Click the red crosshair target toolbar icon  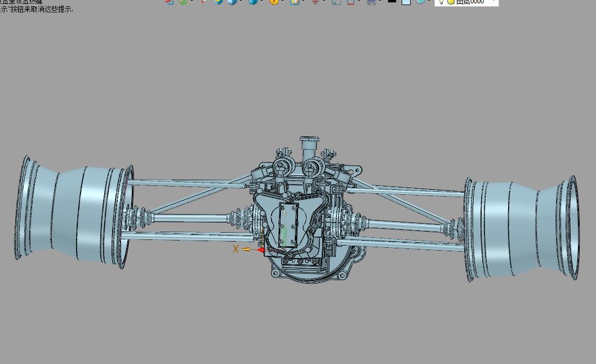[x=315, y=2]
